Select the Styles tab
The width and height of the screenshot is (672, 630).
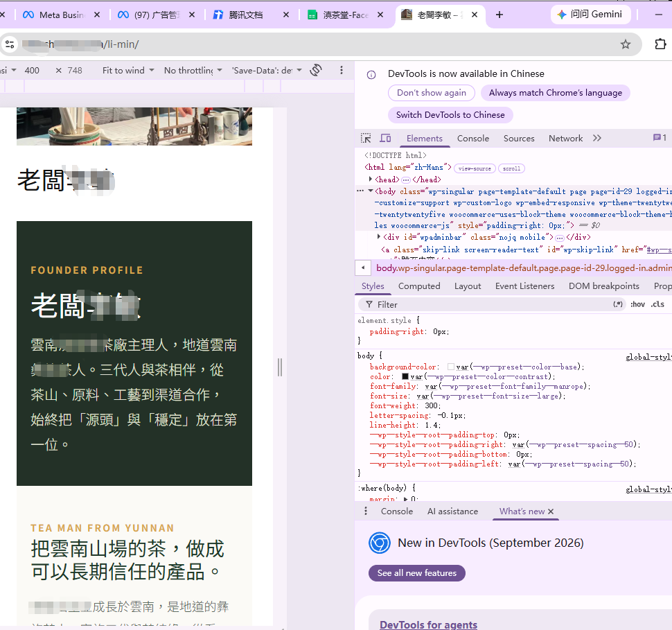373,286
